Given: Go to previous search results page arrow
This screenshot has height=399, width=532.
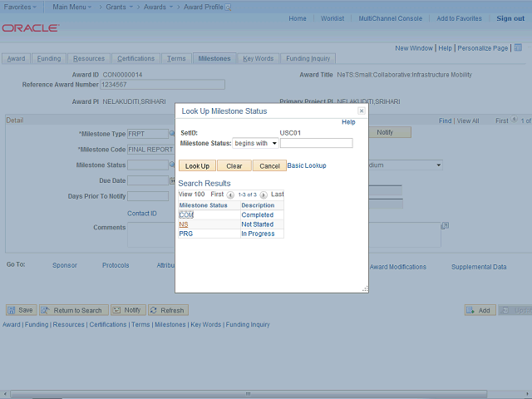Looking at the screenshot, I should (230, 195).
